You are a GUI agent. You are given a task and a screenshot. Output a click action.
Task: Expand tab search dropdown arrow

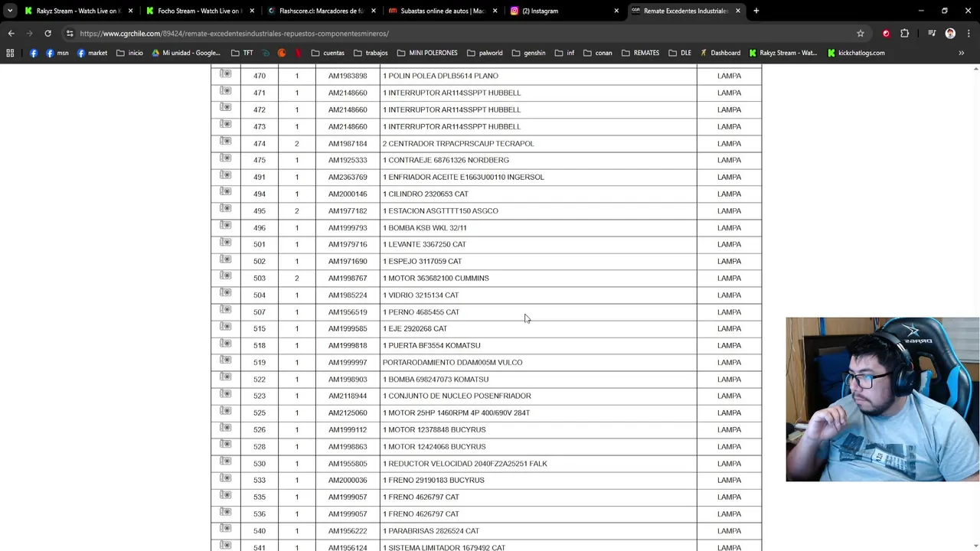(x=10, y=11)
